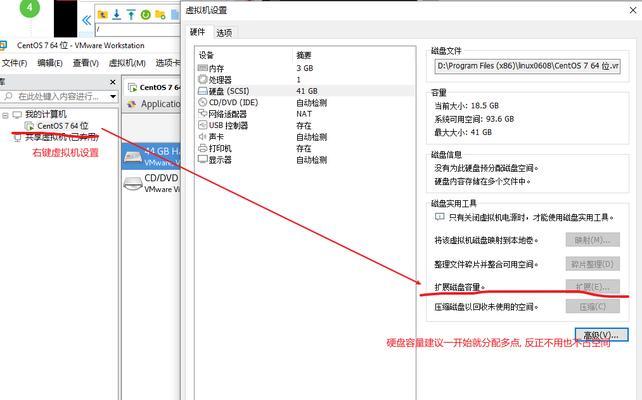Switch to the 硬件 tab
The width and height of the screenshot is (642, 400).
pos(197,32)
